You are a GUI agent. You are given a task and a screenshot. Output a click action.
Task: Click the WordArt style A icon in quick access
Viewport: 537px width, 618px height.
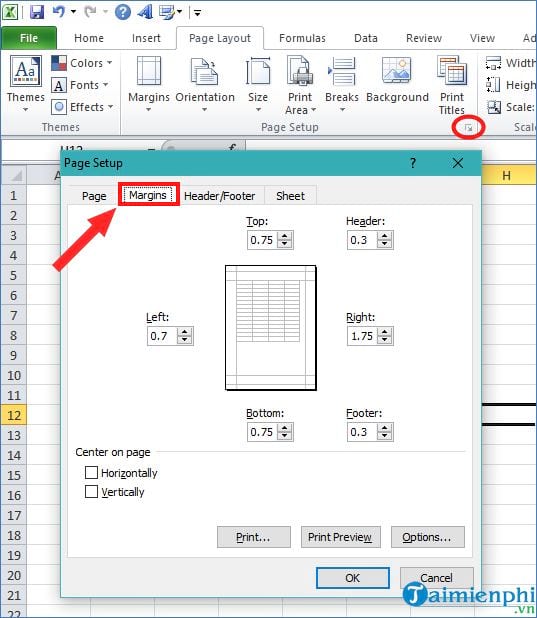pos(145,12)
